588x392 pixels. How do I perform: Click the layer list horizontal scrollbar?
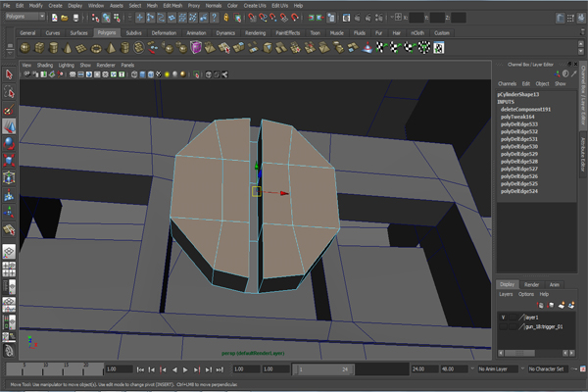(x=519, y=353)
